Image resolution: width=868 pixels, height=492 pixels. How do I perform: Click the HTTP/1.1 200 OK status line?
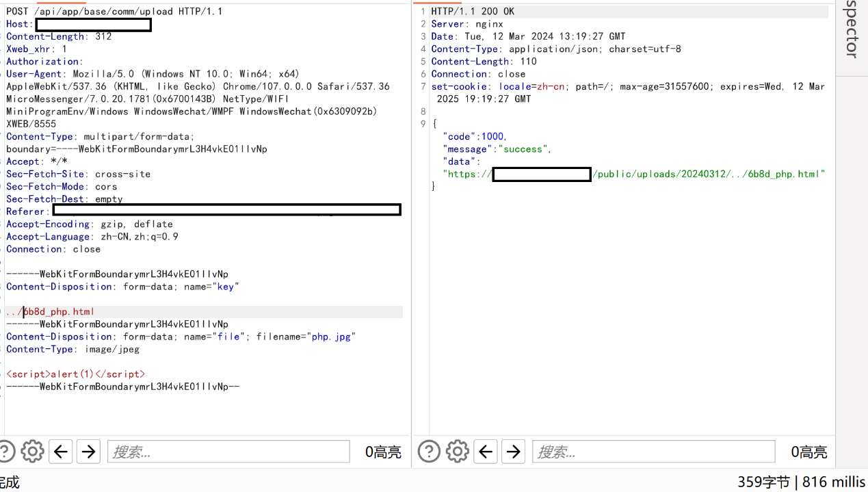click(x=473, y=12)
